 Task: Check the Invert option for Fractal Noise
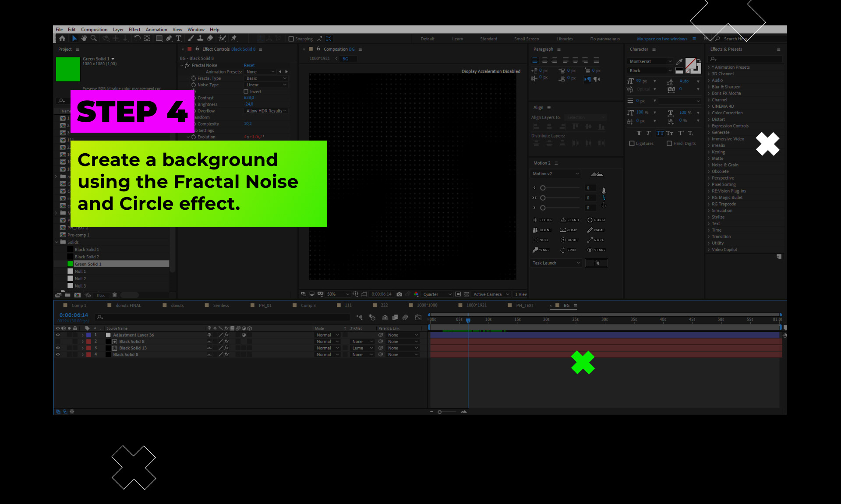point(246,92)
